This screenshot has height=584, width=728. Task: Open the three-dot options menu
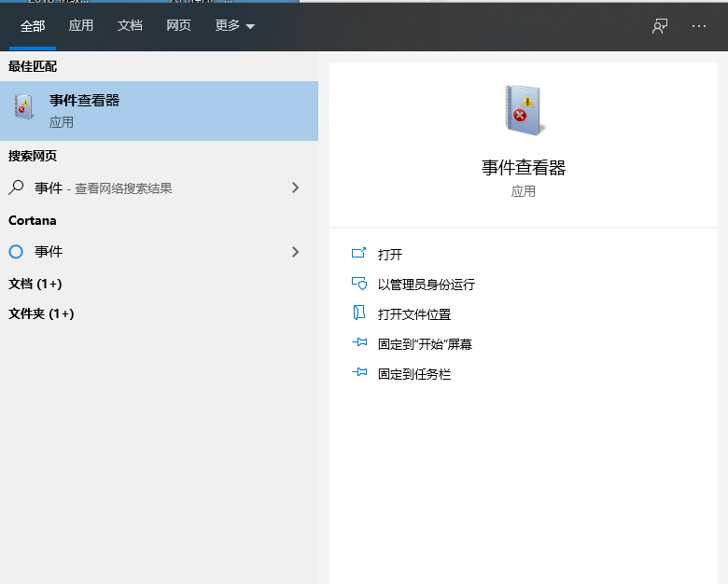(699, 26)
